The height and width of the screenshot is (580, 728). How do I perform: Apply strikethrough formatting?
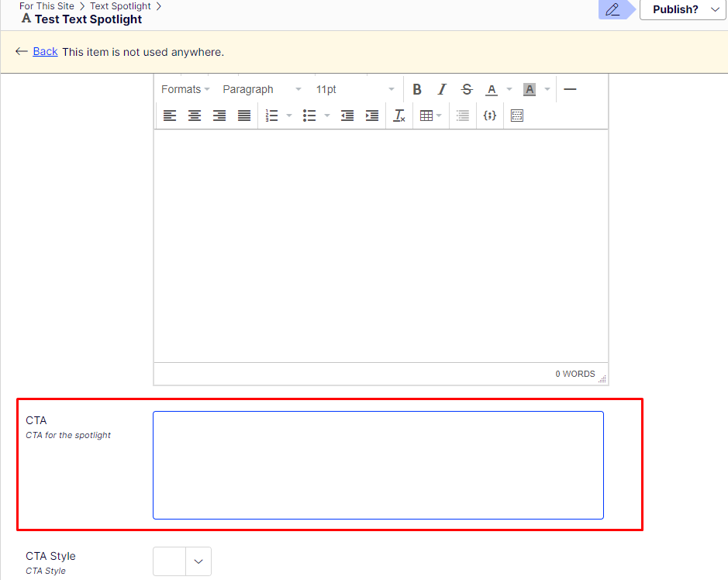pos(467,90)
